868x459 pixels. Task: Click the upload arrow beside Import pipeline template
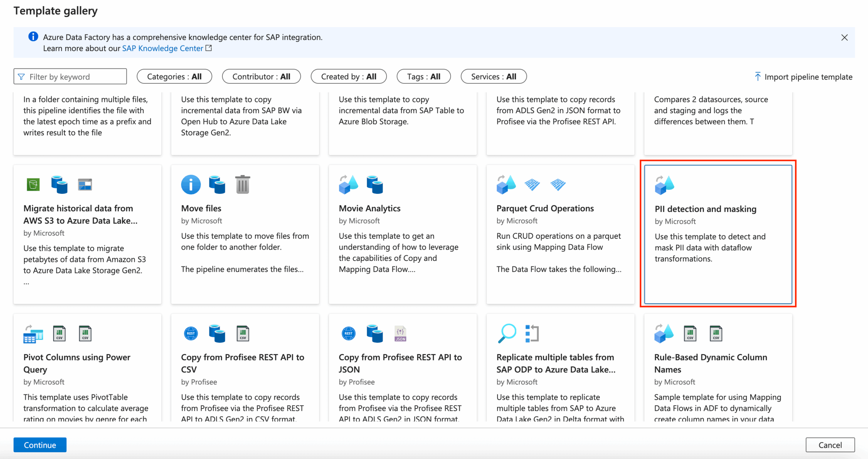(757, 77)
